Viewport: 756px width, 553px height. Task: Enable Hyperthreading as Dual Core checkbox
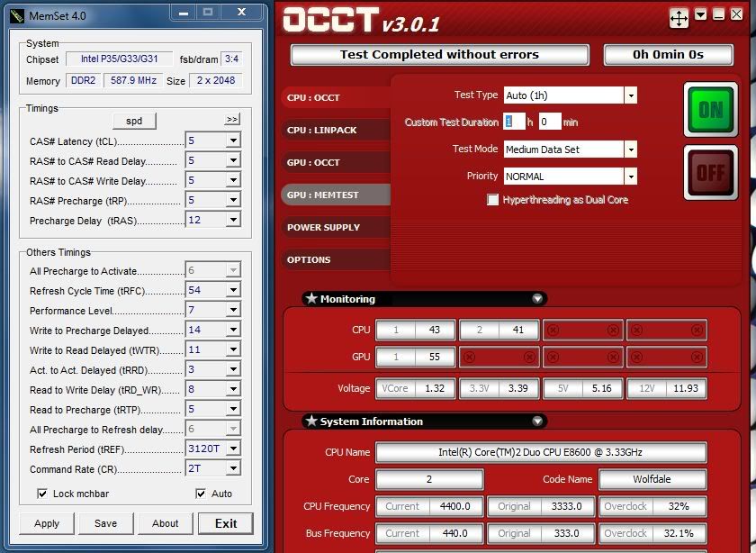point(492,199)
